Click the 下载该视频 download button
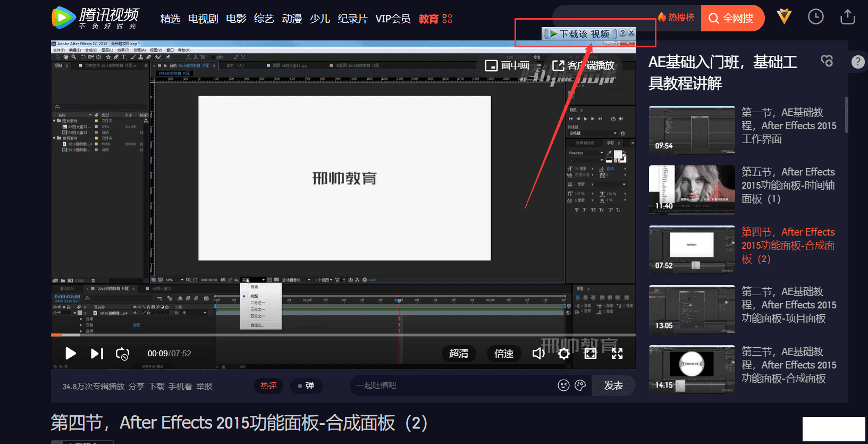 [x=580, y=34]
